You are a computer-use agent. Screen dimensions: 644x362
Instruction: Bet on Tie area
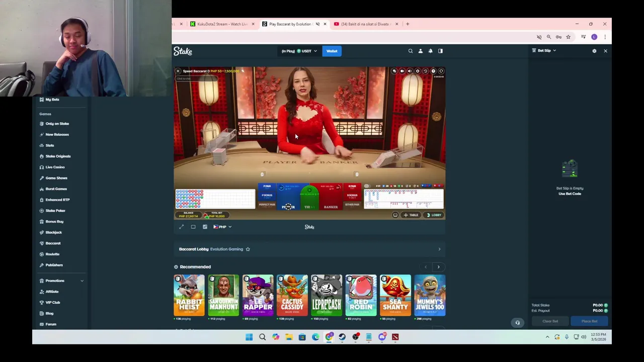click(x=309, y=197)
